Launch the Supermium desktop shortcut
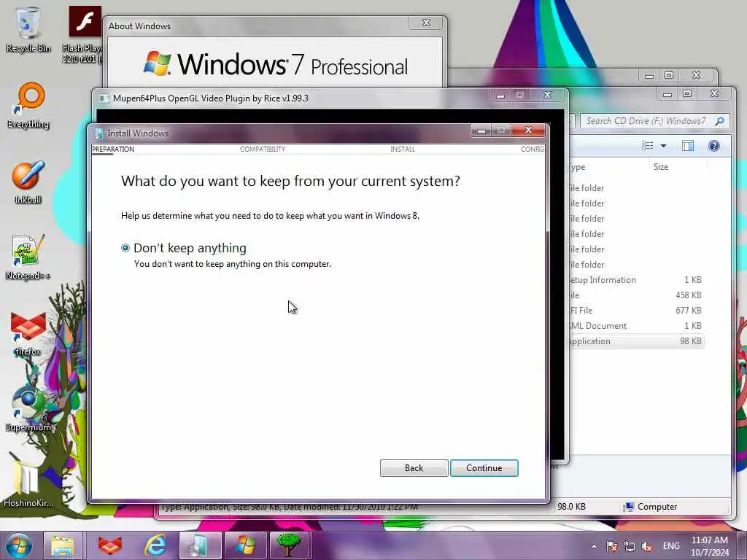747x560 pixels. click(x=28, y=408)
